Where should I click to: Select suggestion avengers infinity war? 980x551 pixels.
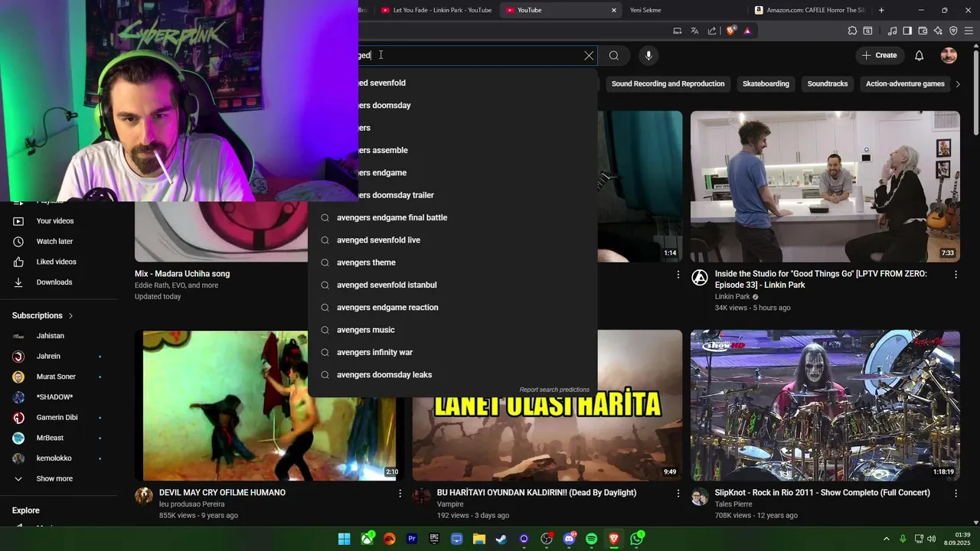452,352
